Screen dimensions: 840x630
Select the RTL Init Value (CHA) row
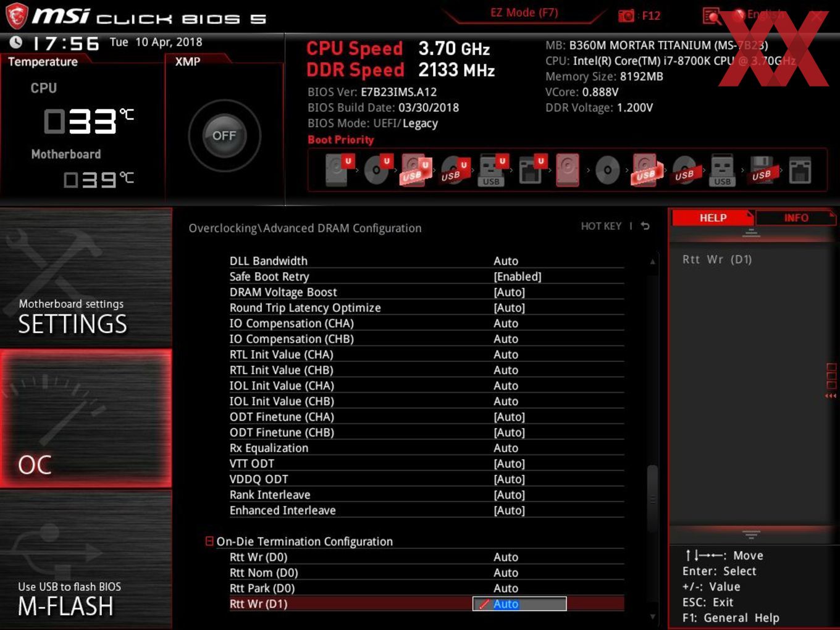(x=426, y=354)
